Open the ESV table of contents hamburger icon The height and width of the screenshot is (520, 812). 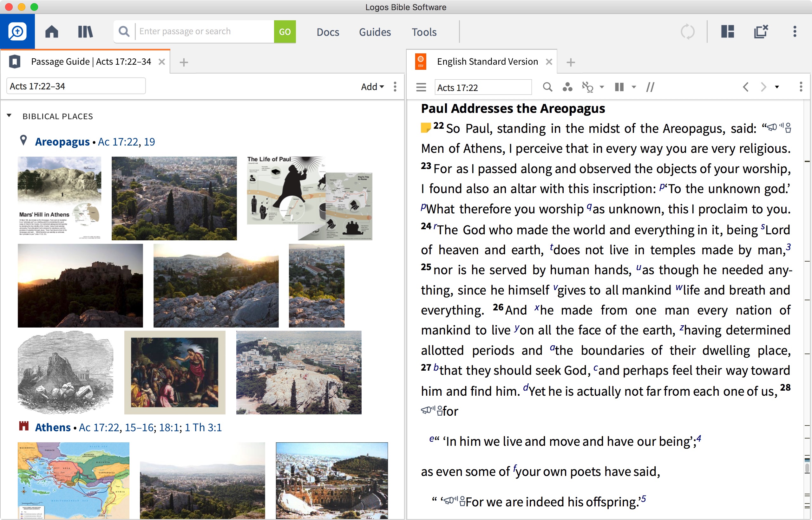(421, 87)
